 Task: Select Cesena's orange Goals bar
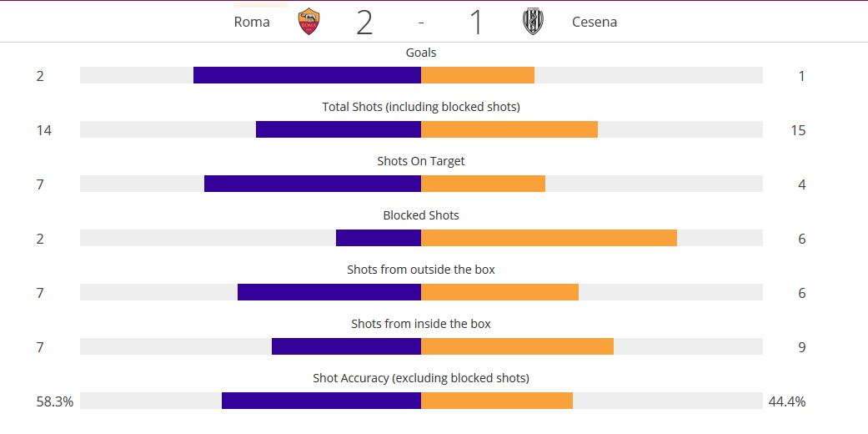point(478,75)
